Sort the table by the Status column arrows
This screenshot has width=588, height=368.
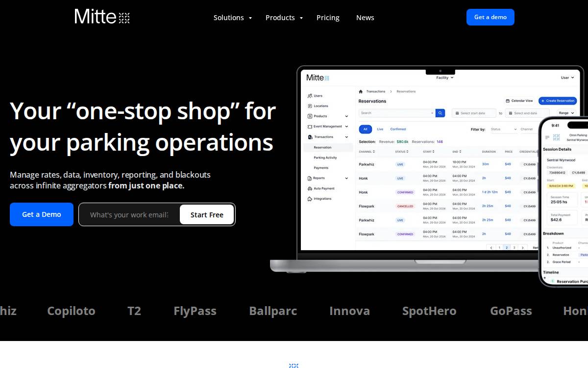(408, 152)
